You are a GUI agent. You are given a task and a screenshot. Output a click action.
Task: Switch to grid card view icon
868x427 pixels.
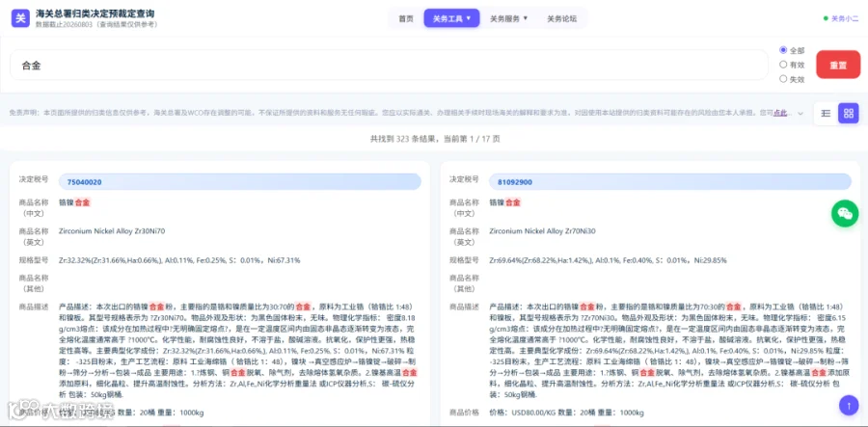848,114
